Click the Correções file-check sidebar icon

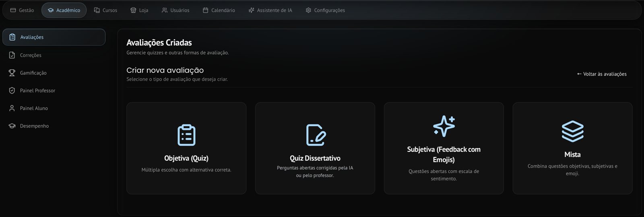pos(12,55)
